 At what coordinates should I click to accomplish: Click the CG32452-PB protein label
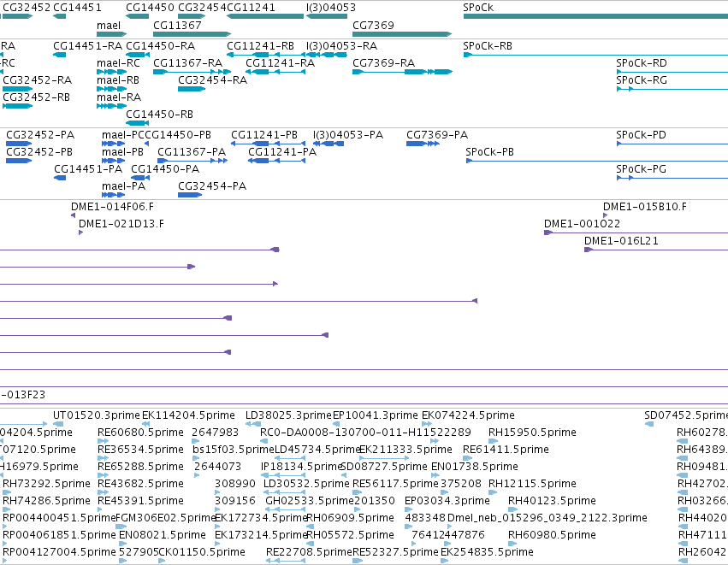(39, 152)
